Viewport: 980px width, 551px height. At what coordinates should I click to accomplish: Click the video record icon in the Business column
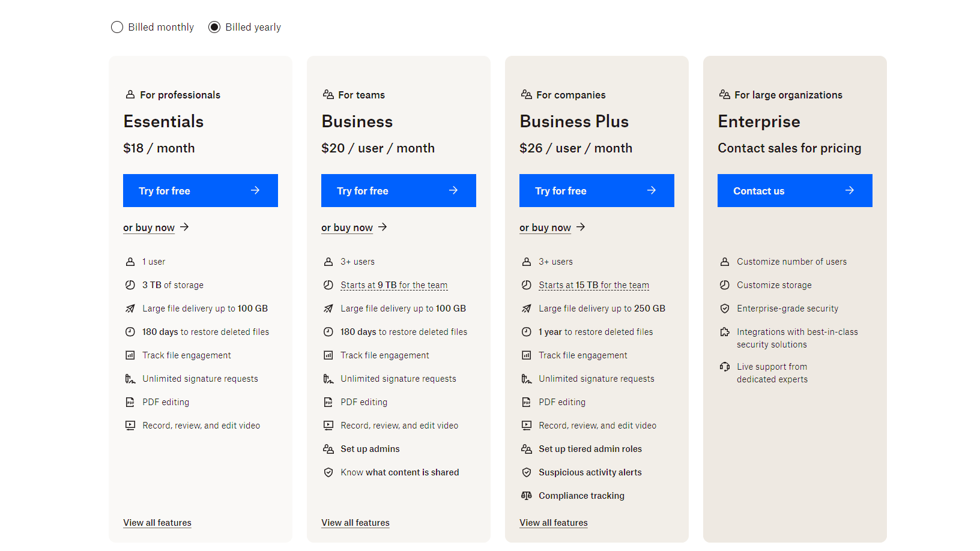coord(328,425)
